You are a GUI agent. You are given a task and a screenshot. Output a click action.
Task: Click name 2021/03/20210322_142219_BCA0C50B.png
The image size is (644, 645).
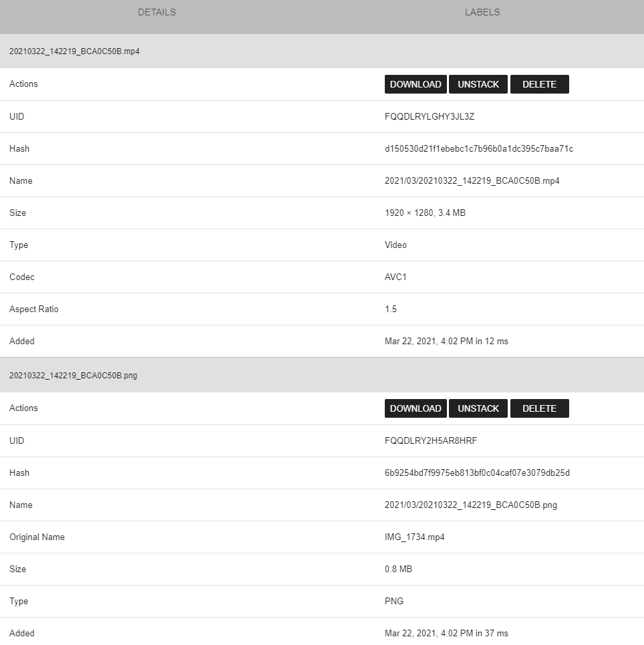[470, 505]
